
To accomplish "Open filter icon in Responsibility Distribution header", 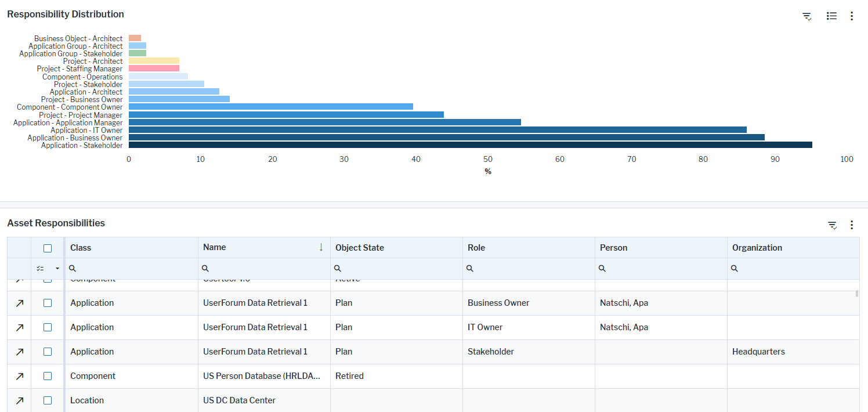I will tap(806, 16).
